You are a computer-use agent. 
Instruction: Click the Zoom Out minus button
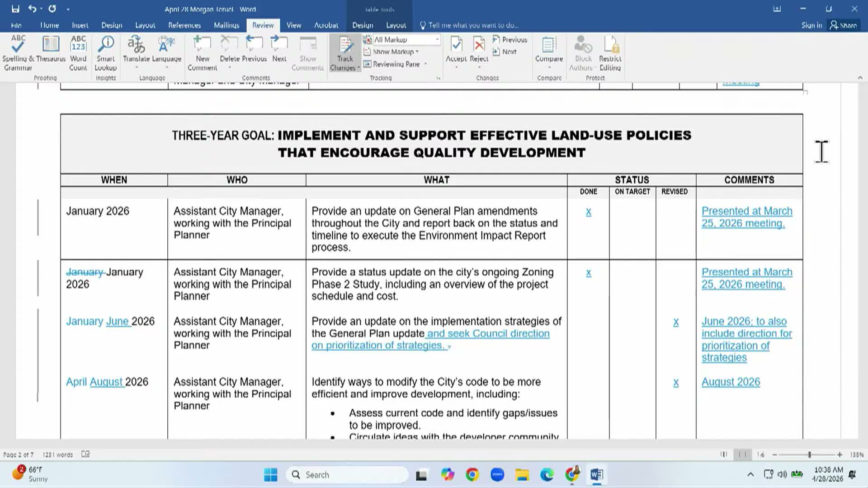(775, 455)
